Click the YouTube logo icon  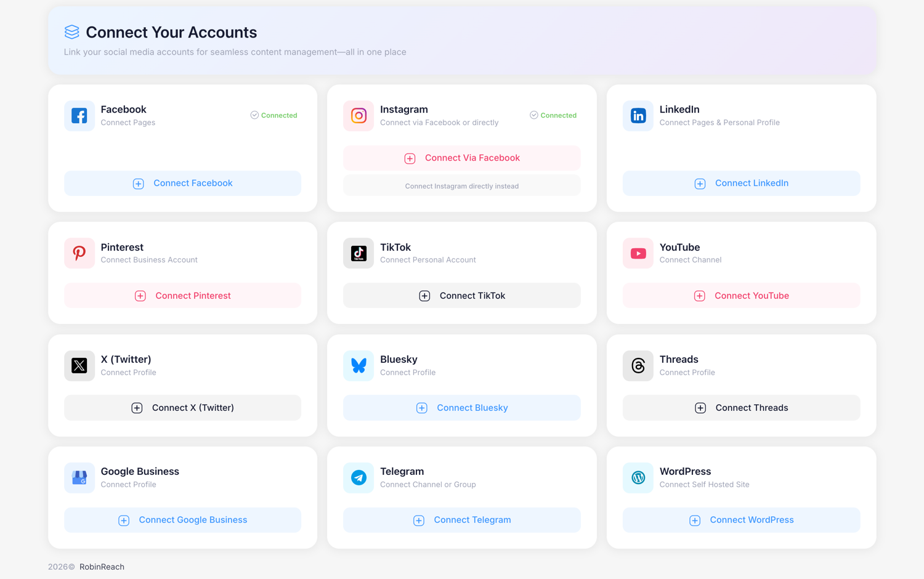[x=638, y=253]
